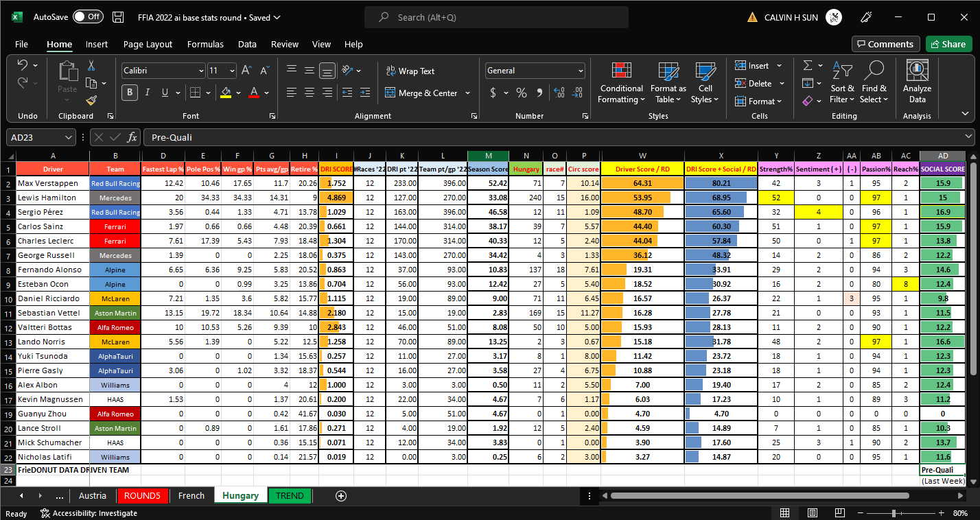Click the Austria sheet tab
The width and height of the screenshot is (980, 520).
coord(93,495)
